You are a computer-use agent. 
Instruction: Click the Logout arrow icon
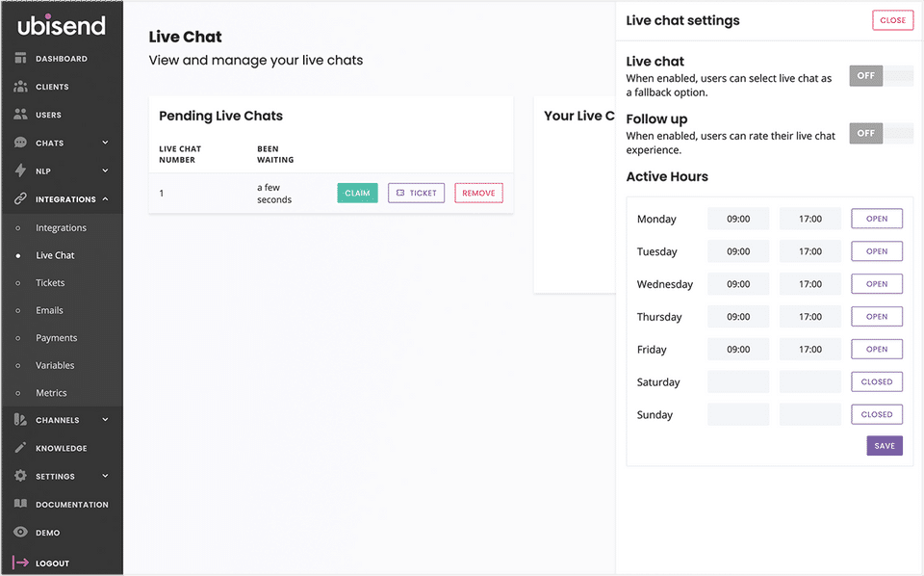pos(20,563)
